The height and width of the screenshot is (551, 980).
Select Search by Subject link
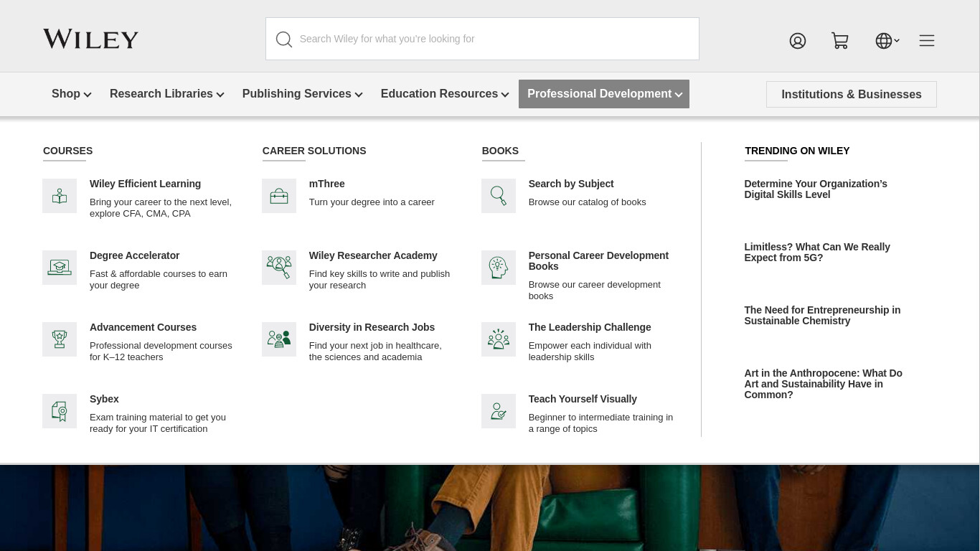pyautogui.click(x=571, y=184)
